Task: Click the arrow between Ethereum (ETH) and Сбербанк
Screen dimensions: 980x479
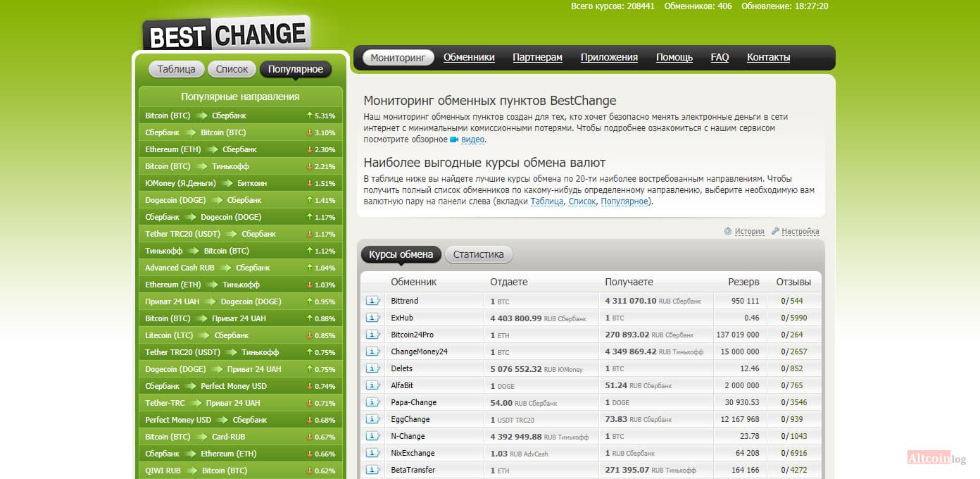Action: [x=212, y=149]
